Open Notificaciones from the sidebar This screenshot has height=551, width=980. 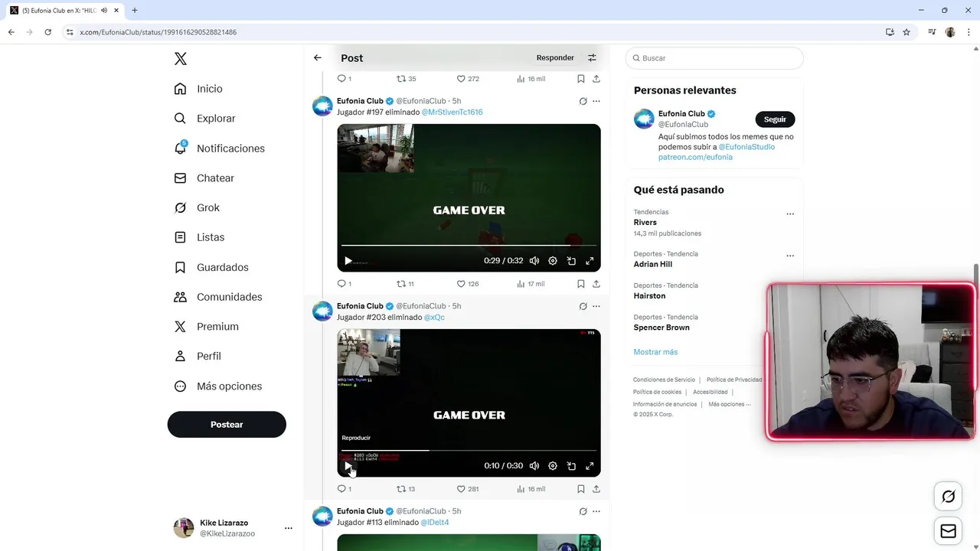point(219,148)
